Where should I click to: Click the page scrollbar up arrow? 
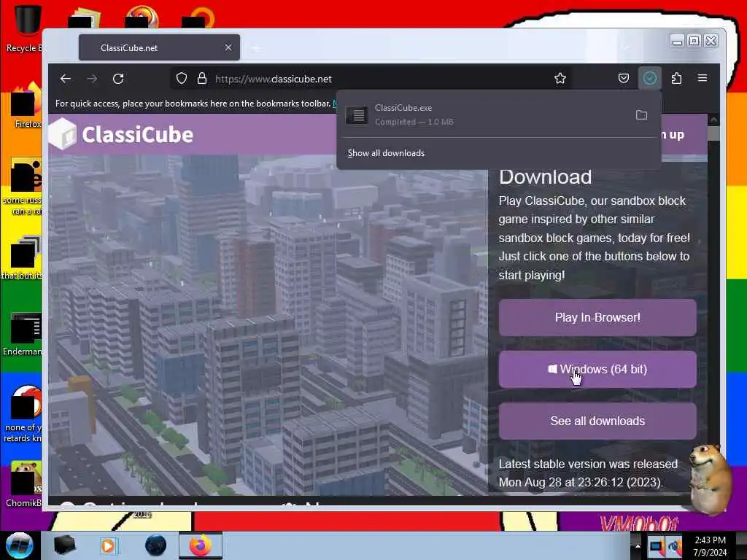coord(713,120)
